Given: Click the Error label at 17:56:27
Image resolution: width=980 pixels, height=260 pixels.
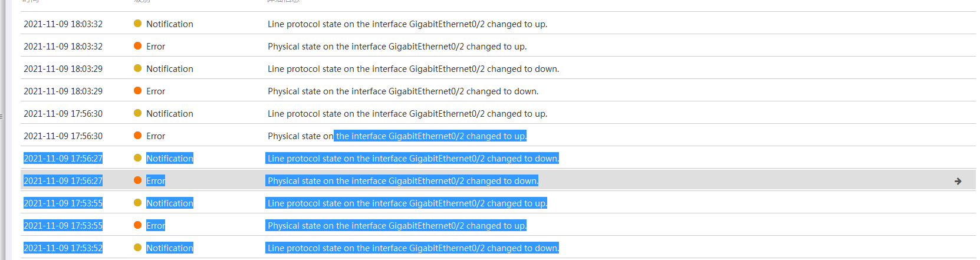Looking at the screenshot, I should tap(156, 181).
